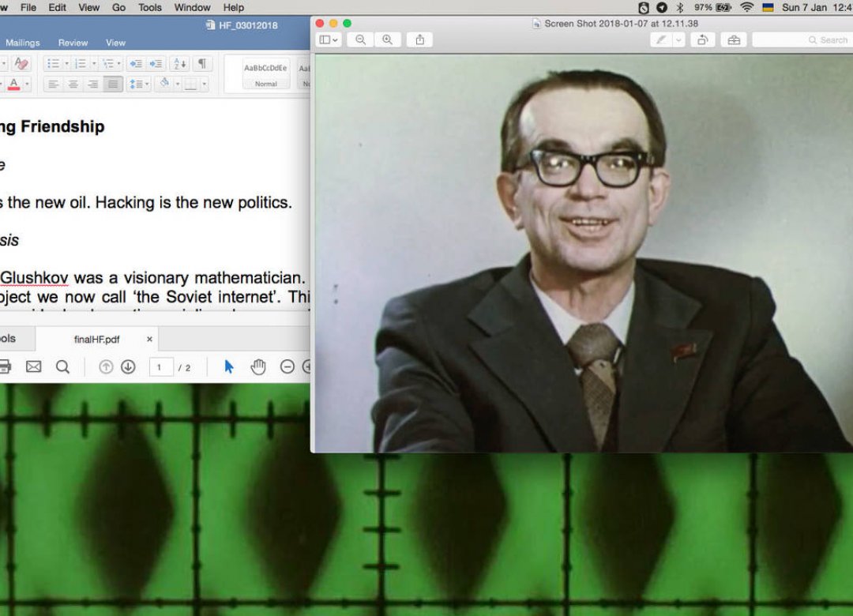The height and width of the screenshot is (616, 853).
Task: Switch to the Review ribbon tab
Action: point(73,43)
